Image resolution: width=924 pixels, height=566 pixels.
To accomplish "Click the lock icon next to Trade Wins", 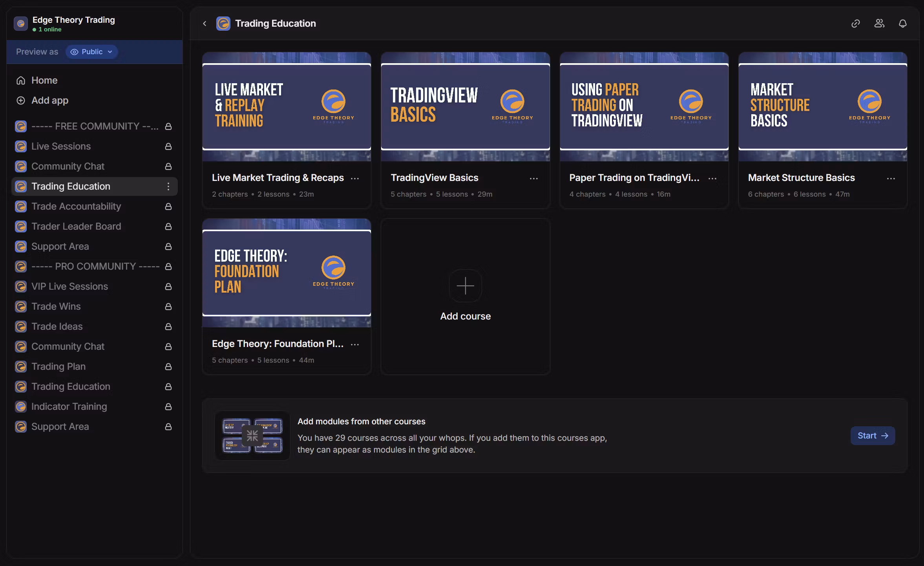I will (x=168, y=307).
